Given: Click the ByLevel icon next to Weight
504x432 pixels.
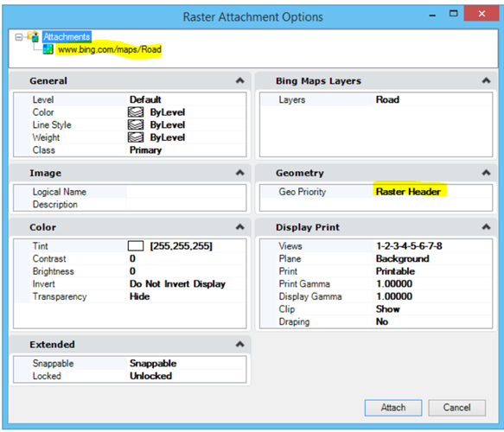Looking at the screenshot, I should (x=136, y=137).
